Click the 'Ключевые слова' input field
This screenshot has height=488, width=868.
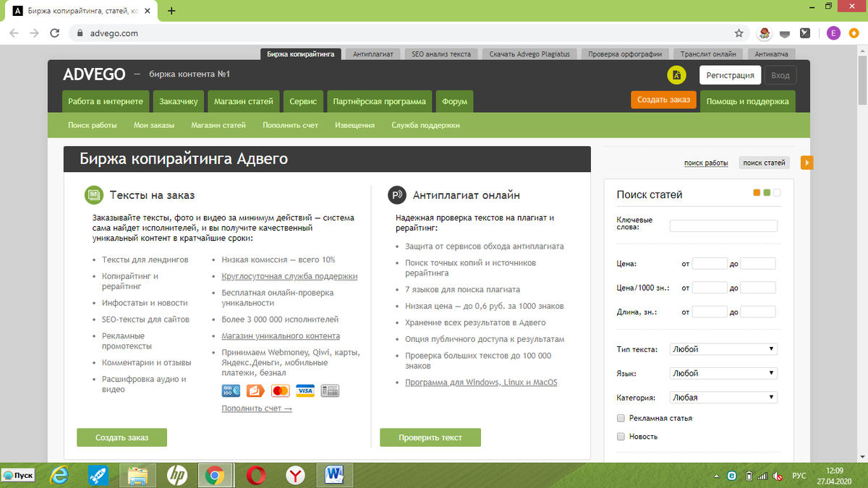pos(723,226)
